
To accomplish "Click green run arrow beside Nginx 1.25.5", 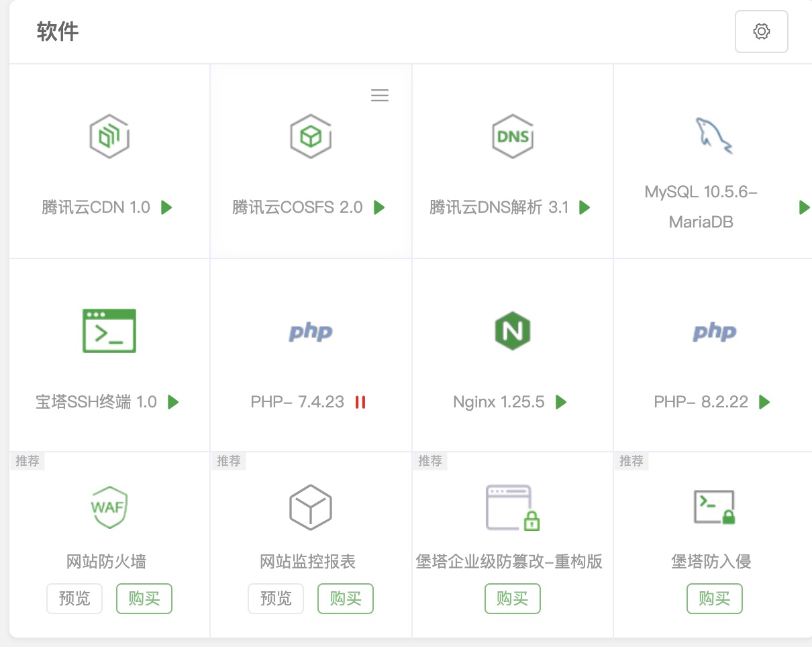I will tap(562, 402).
